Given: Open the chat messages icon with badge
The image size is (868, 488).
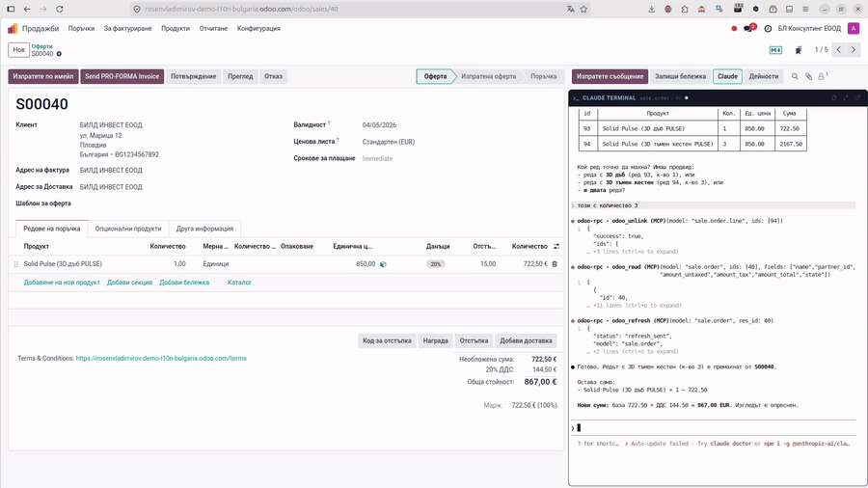Looking at the screenshot, I should 749,28.
